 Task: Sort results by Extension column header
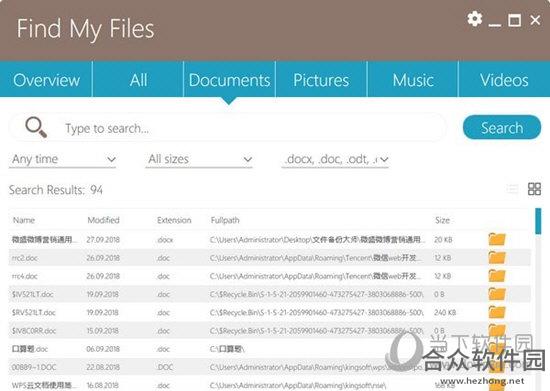tap(174, 220)
